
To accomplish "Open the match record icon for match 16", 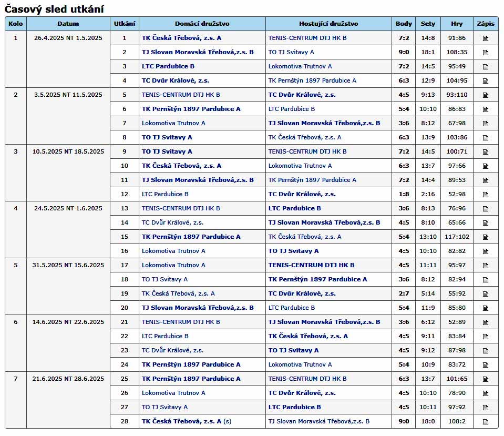I will 486,251.
